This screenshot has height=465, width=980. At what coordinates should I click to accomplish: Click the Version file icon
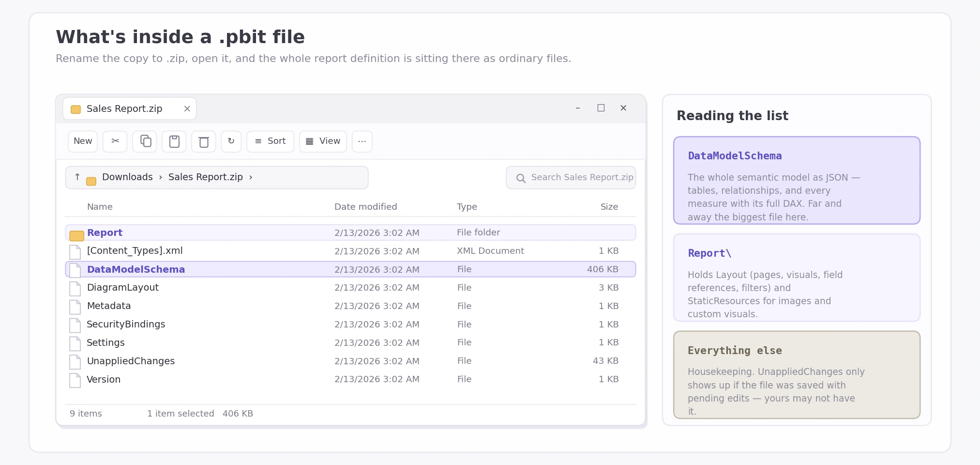pyautogui.click(x=75, y=381)
